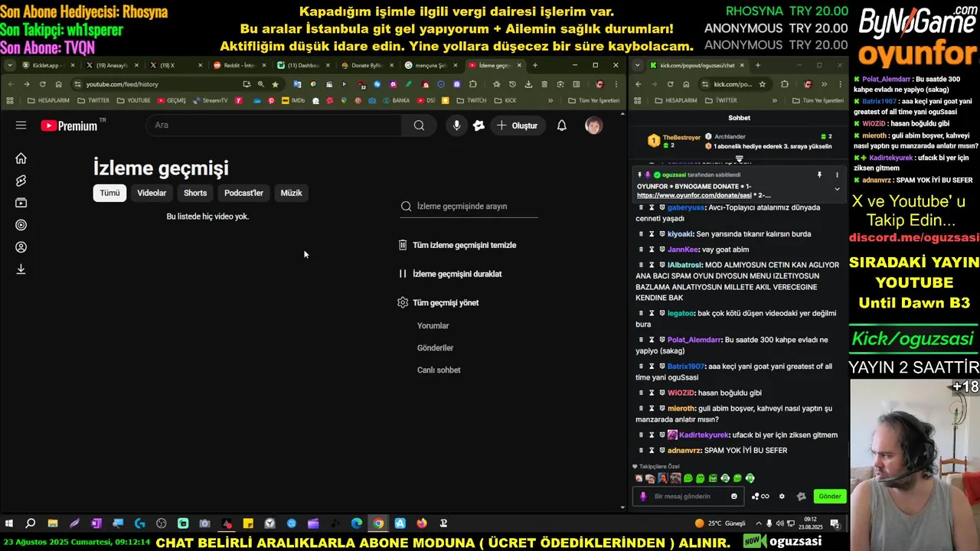Reload the YouTube page
The height and width of the screenshot is (551, 980).
(42, 84)
